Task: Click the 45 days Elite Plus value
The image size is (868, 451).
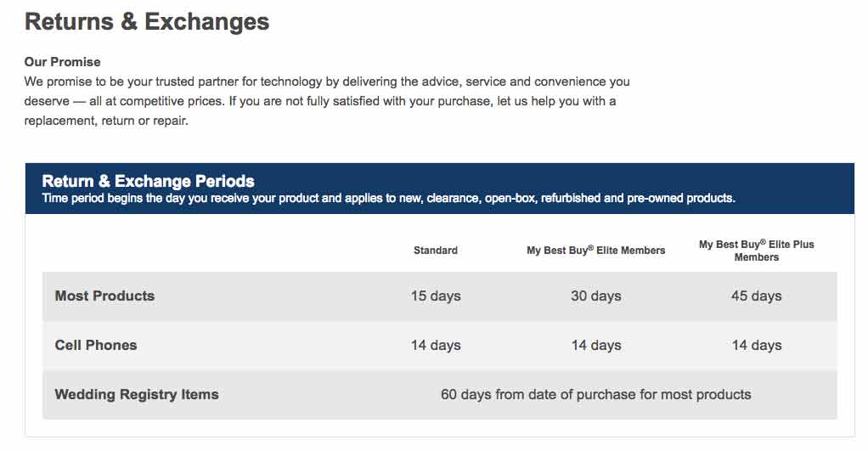Action: coord(756,296)
